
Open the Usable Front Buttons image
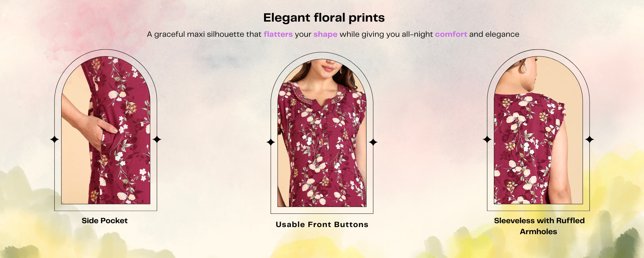[x=322, y=133]
